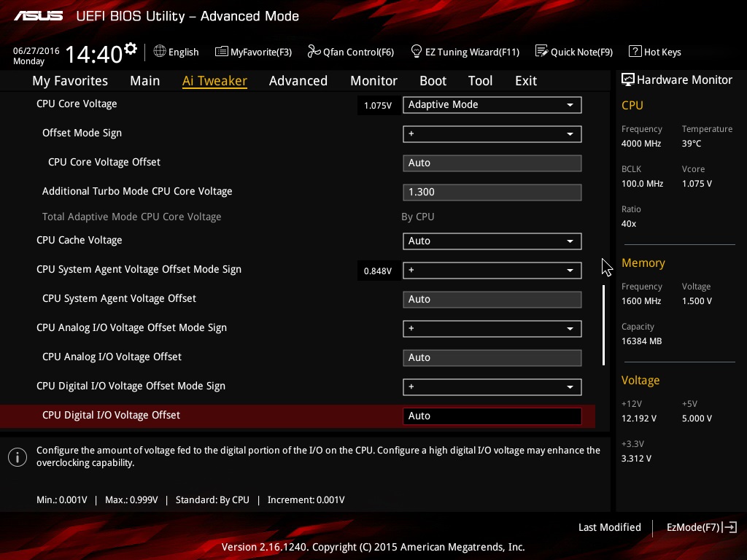This screenshot has width=747, height=560.
Task: Open the CPU Cache Voltage dropdown
Action: coord(492,241)
